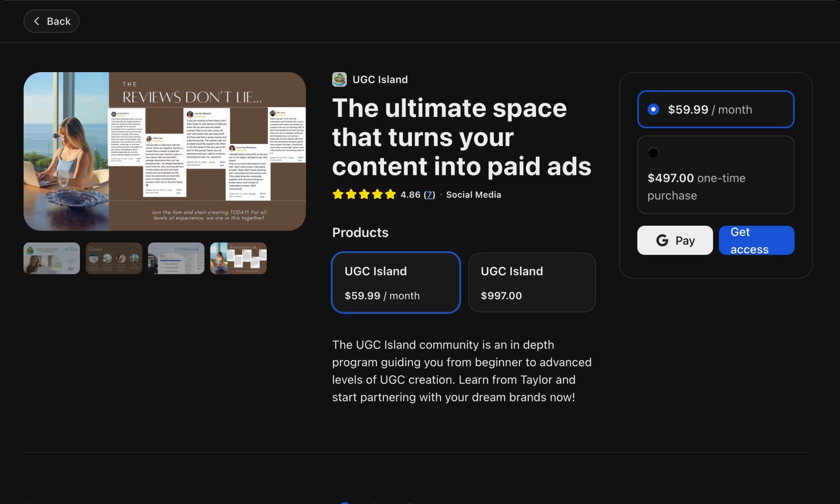Screen dimensions: 840x504
Task: Open the first gallery thumbnail
Action: click(52, 258)
